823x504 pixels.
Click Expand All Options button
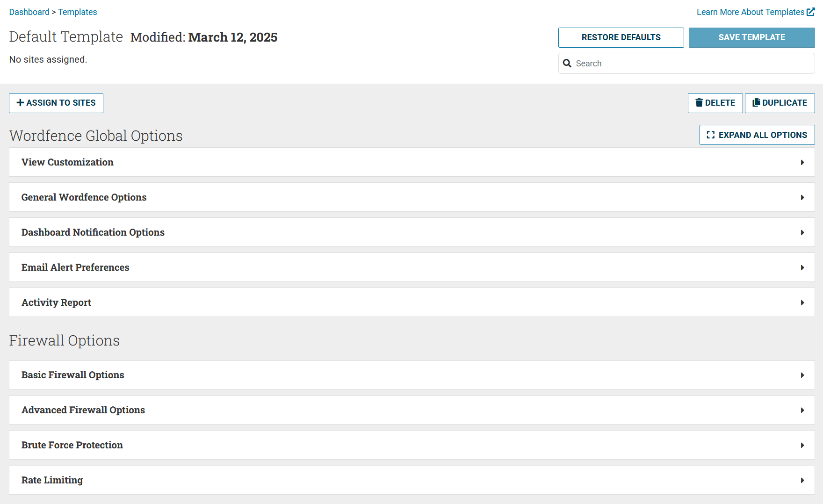[x=757, y=135]
